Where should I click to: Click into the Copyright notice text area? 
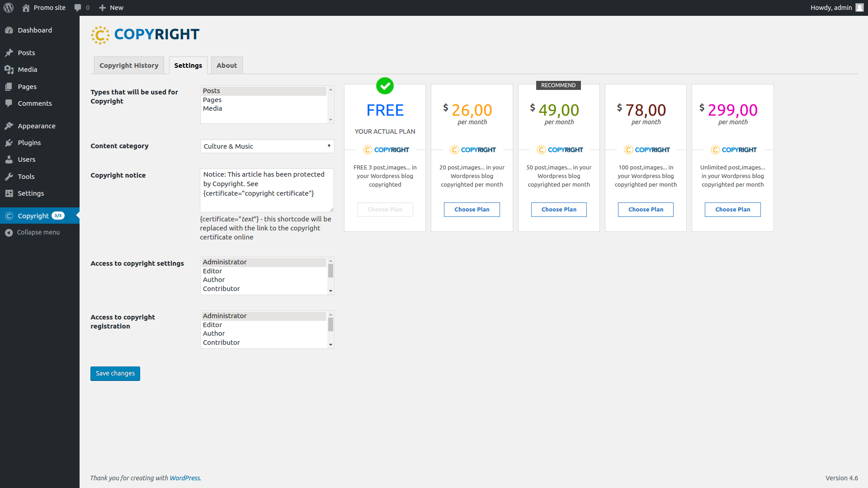267,190
